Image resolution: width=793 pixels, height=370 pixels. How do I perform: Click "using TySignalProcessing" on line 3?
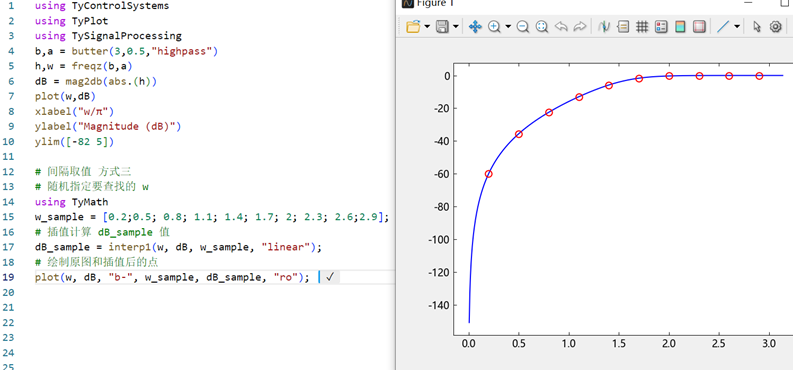(x=108, y=36)
